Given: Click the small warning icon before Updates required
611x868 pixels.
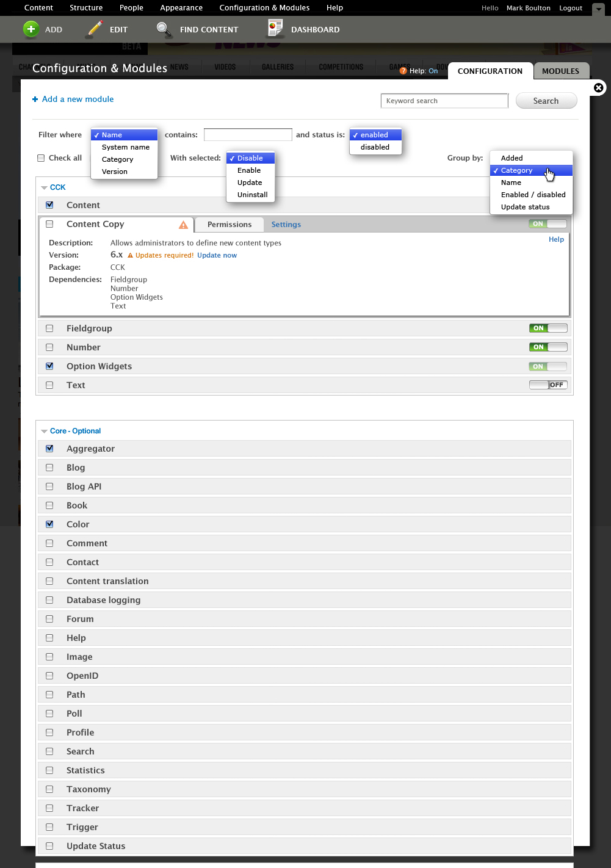Looking at the screenshot, I should (130, 255).
